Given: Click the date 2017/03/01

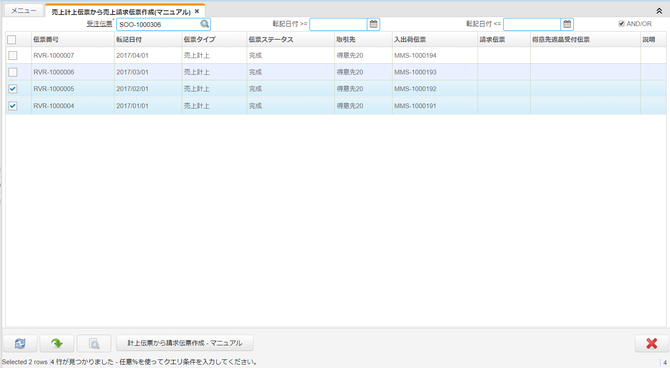Looking at the screenshot, I should point(132,72).
